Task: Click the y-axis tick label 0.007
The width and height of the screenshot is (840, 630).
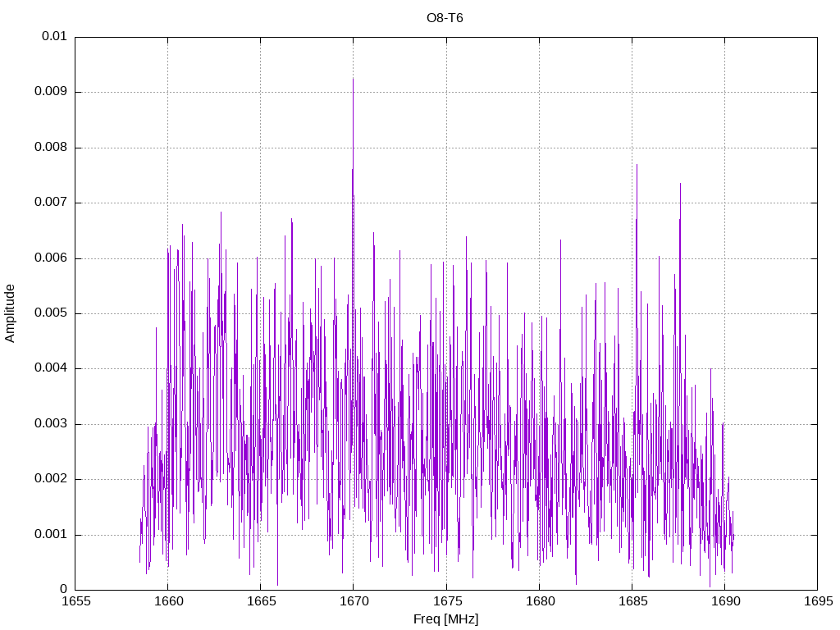Action: (51, 203)
